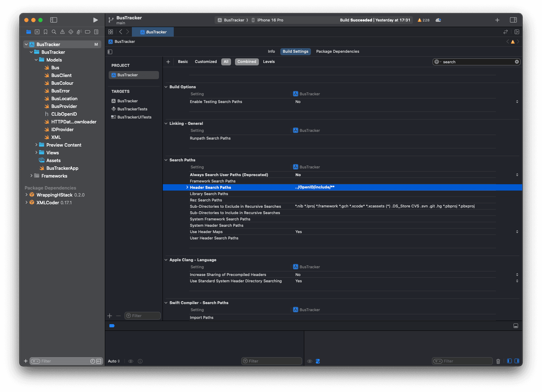
Task: Open the Report navigator
Action: [96, 32]
